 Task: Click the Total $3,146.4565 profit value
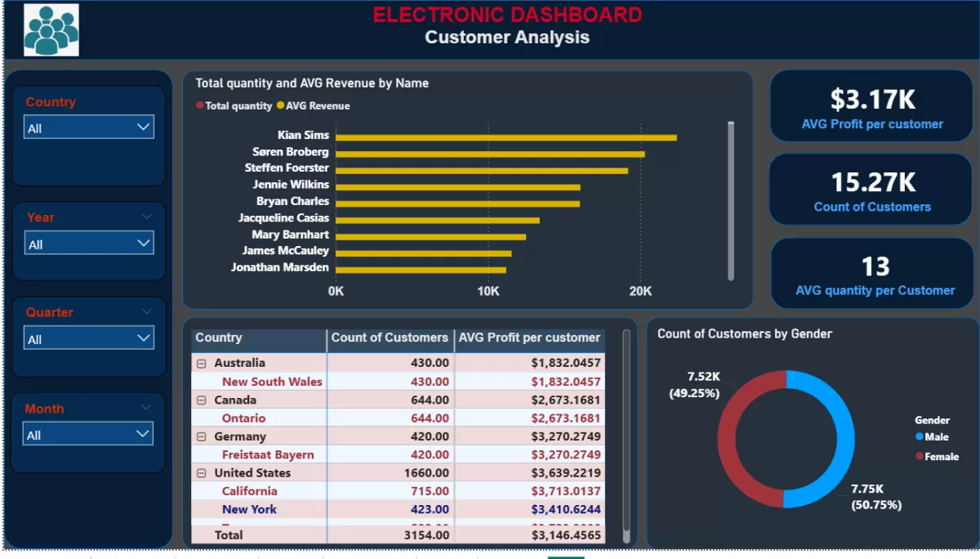tap(566, 535)
